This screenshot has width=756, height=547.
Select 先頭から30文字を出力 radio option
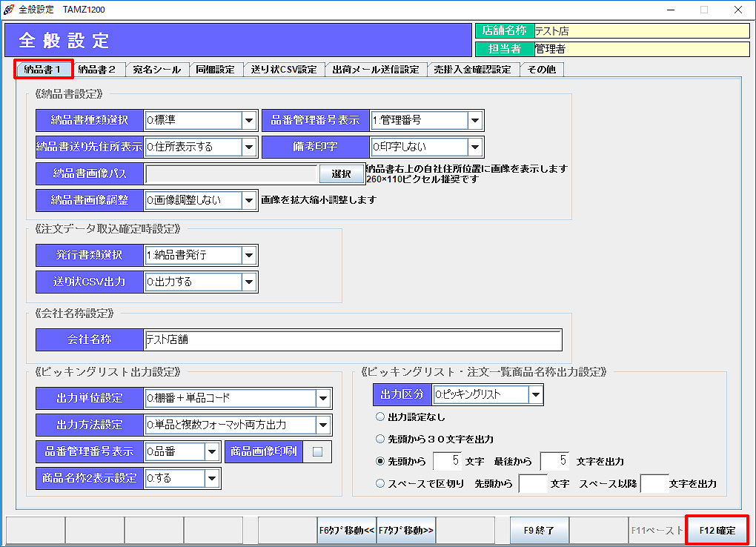pyautogui.click(x=381, y=439)
